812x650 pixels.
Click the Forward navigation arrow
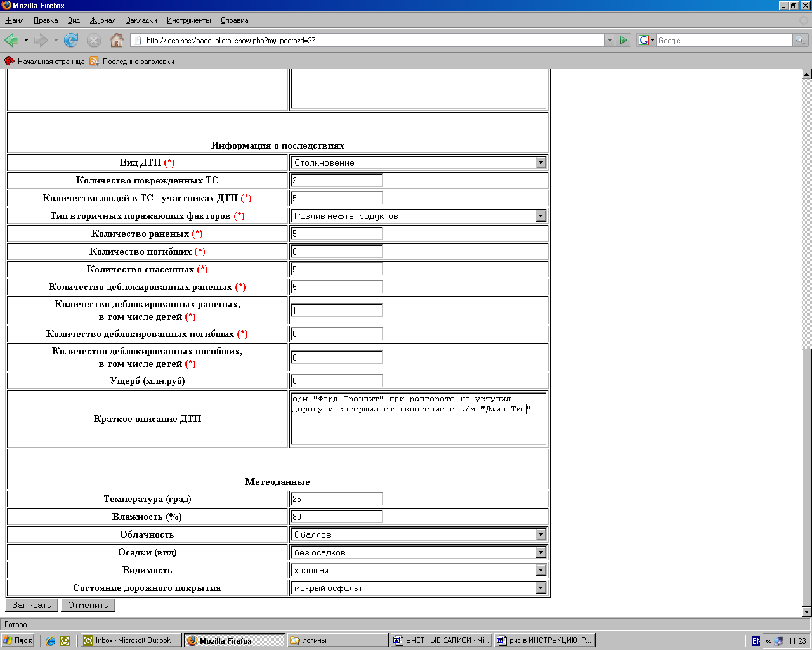click(41, 41)
